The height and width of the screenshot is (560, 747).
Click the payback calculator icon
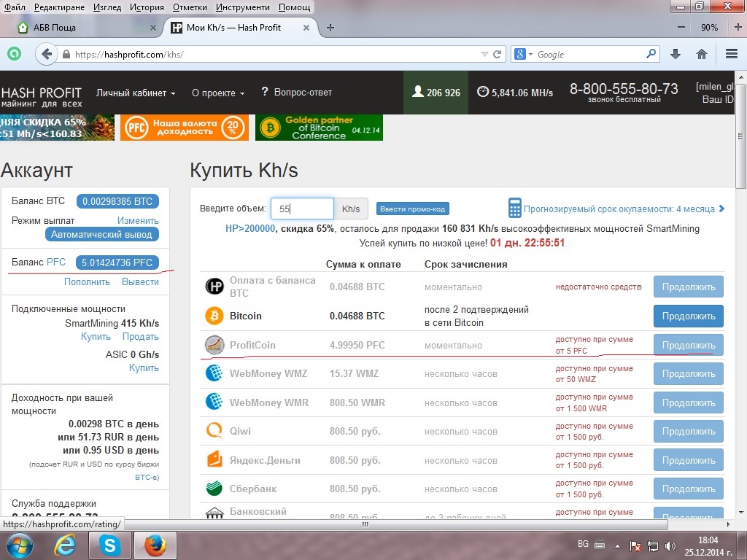tap(514, 208)
